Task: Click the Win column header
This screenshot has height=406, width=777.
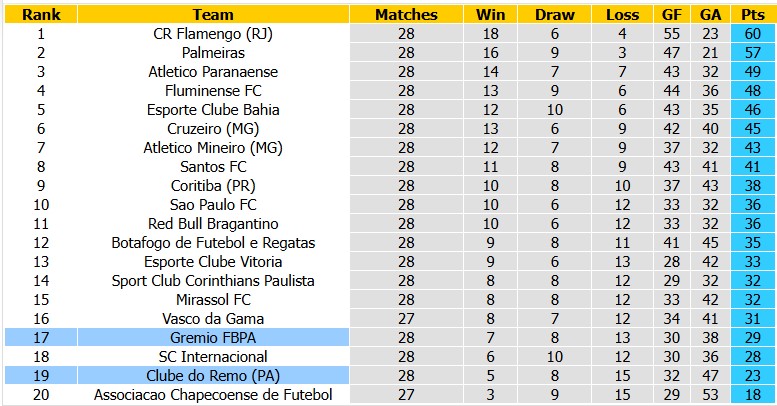Action: 490,14
